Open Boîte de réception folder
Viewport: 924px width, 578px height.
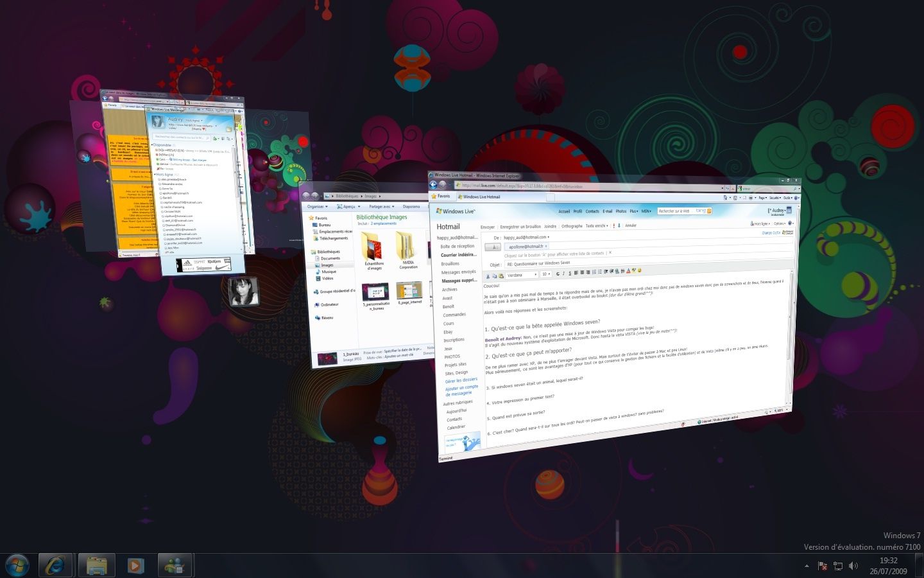point(457,247)
